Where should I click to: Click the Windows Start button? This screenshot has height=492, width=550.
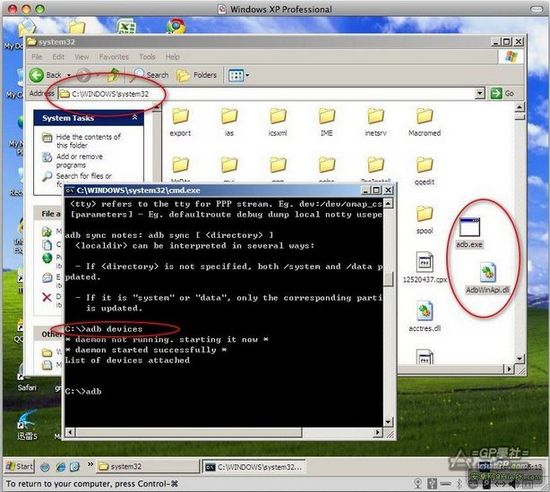(x=20, y=466)
